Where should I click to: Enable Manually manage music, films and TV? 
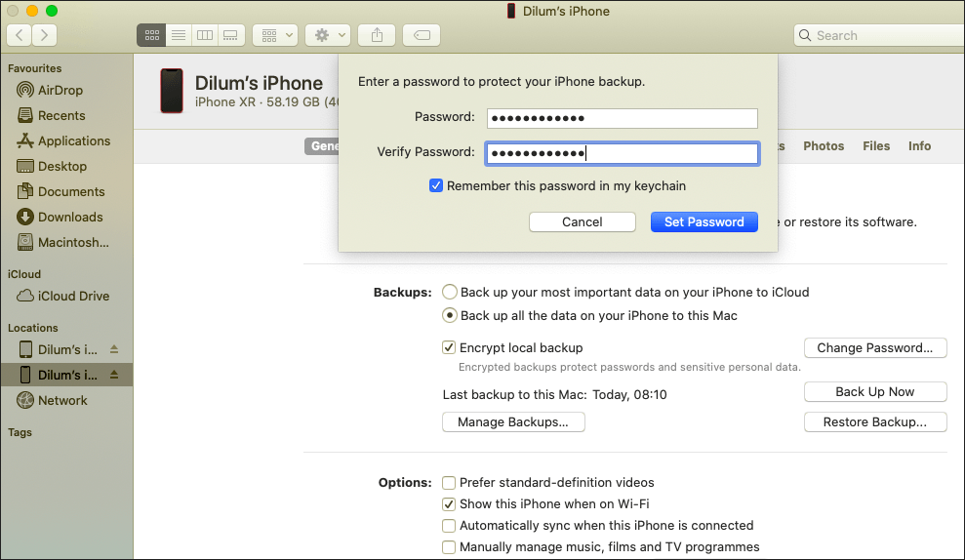point(449,547)
